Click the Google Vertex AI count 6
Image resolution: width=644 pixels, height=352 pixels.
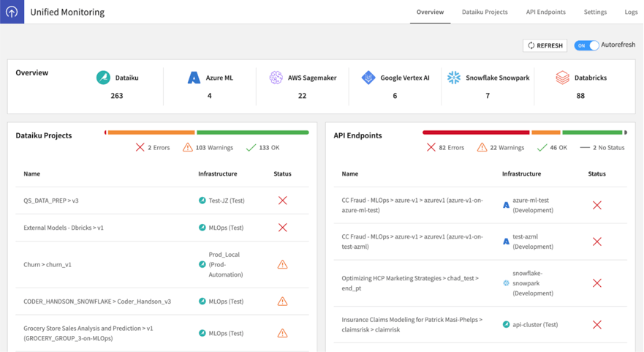click(395, 95)
